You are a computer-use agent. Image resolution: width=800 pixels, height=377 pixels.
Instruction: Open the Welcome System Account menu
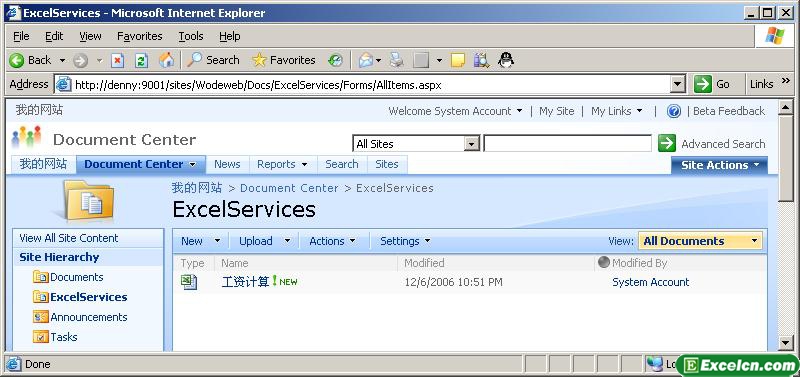(455, 111)
